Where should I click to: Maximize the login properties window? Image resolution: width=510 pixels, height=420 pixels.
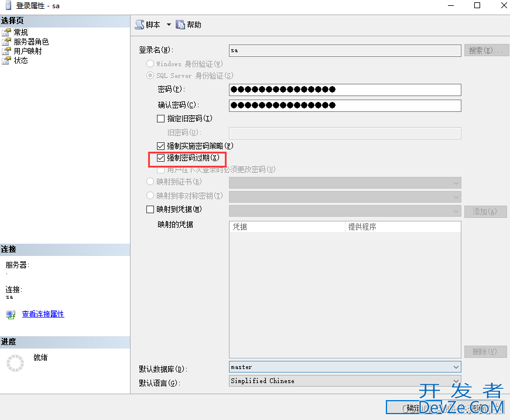click(x=477, y=5)
